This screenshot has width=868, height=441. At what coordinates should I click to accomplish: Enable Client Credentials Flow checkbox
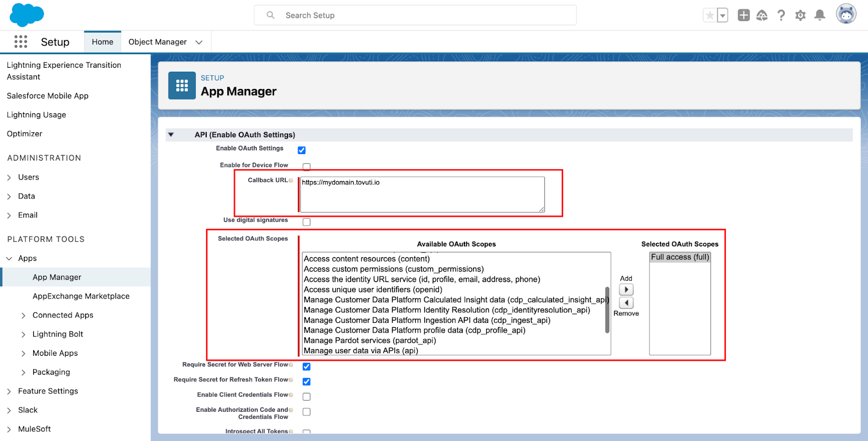pos(307,397)
